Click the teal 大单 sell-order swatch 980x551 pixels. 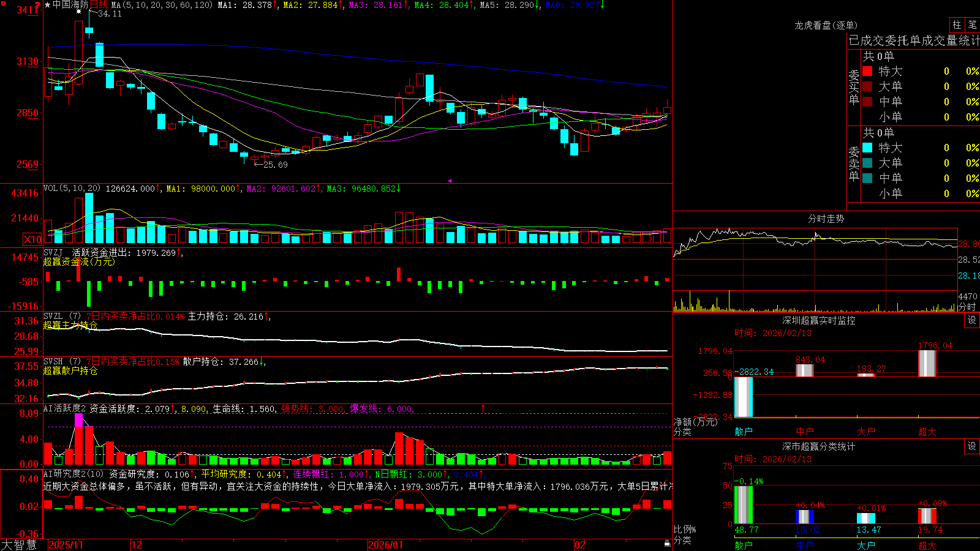point(867,163)
